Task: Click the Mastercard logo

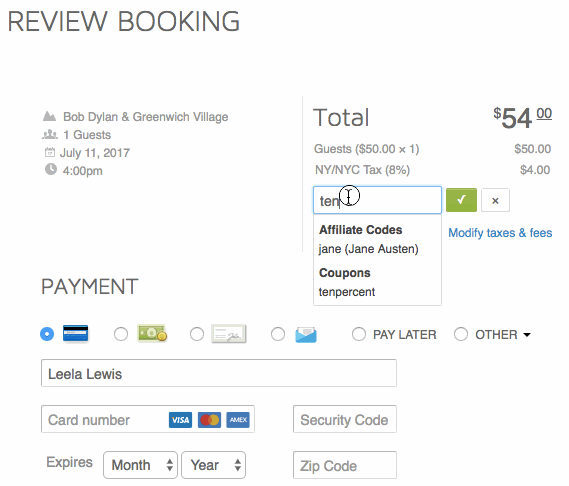Action: click(x=209, y=420)
